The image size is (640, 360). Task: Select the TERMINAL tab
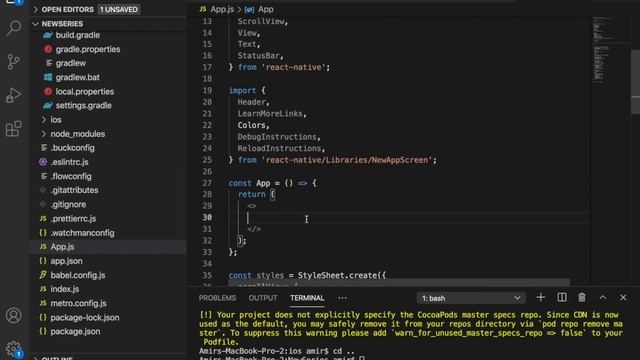pyautogui.click(x=307, y=298)
